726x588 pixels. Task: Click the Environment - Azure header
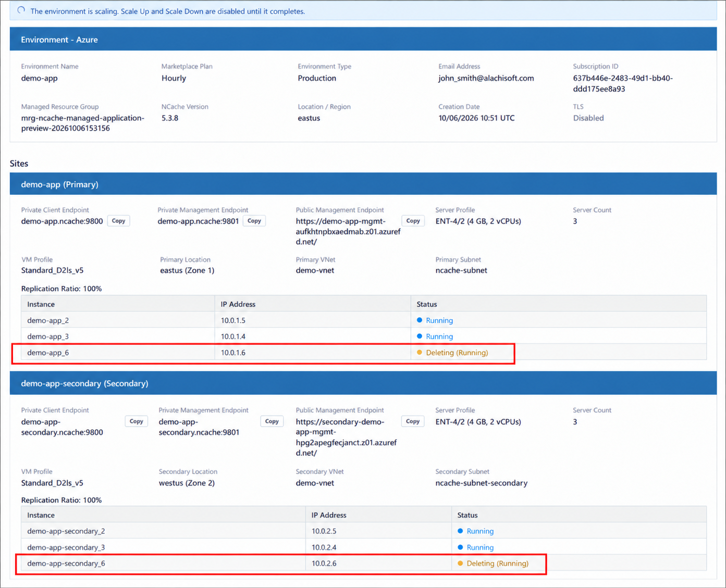click(363, 40)
